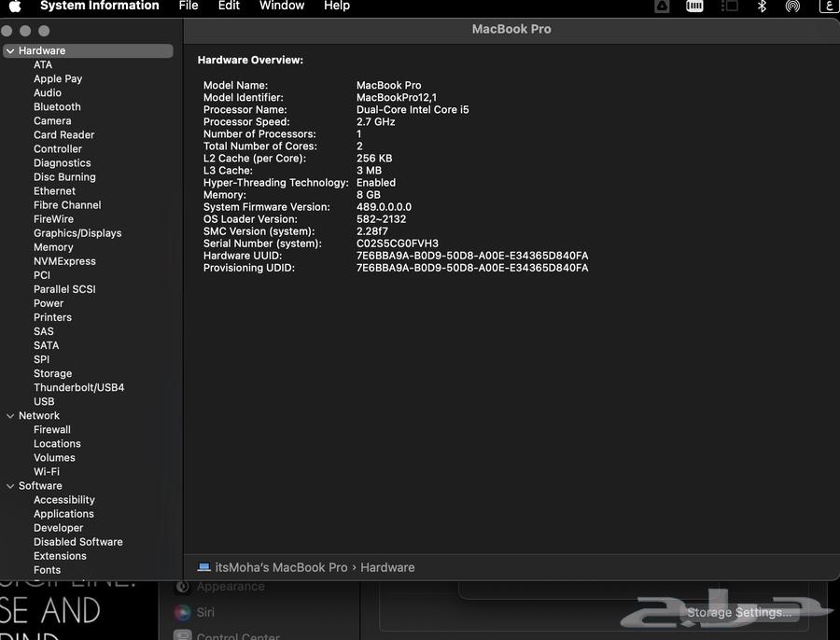Click Hardware in the bottom path bar
Screen dimensions: 840x640
tap(387, 567)
